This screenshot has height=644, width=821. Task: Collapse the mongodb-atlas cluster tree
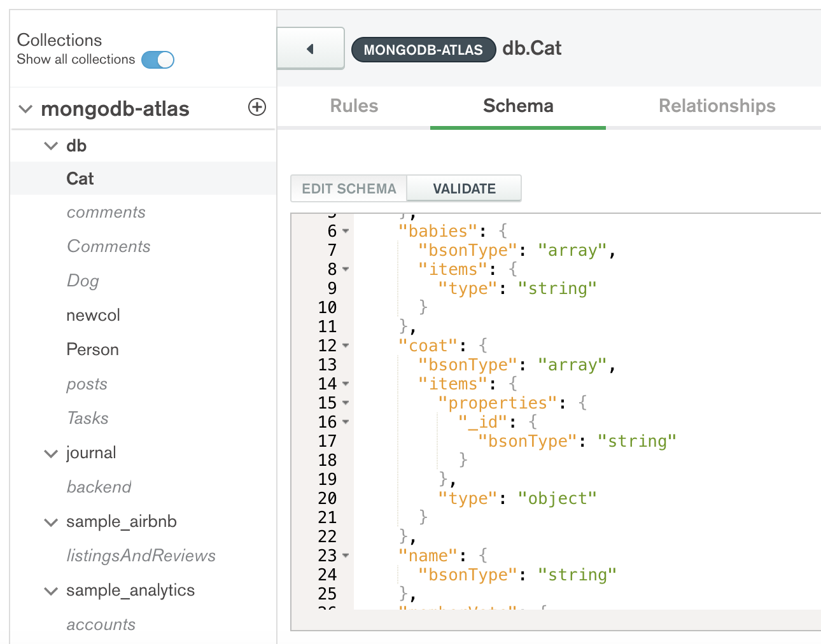coord(25,109)
